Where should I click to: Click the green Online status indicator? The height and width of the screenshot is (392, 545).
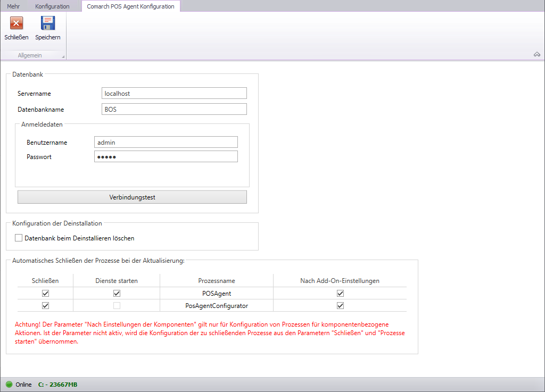click(x=9, y=385)
